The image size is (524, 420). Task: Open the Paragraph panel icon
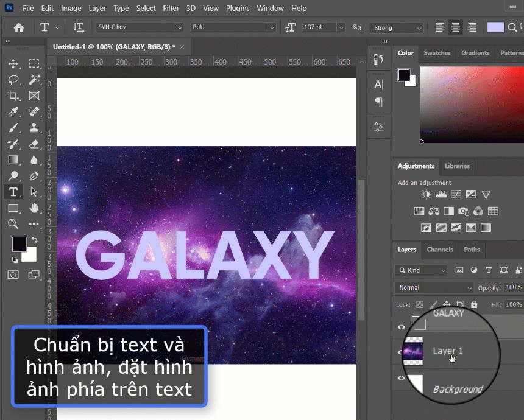pyautogui.click(x=378, y=102)
